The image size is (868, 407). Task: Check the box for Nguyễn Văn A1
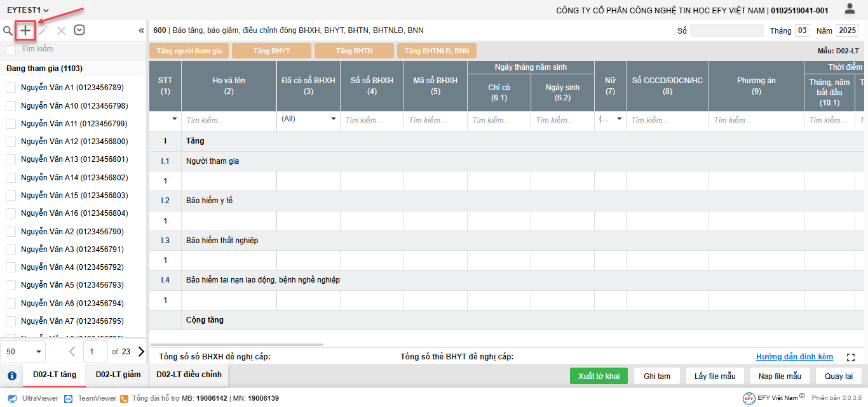(11, 88)
